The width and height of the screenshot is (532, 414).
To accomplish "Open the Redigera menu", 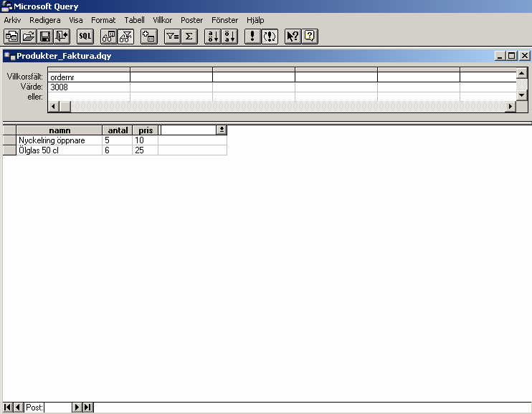I will click(44, 20).
